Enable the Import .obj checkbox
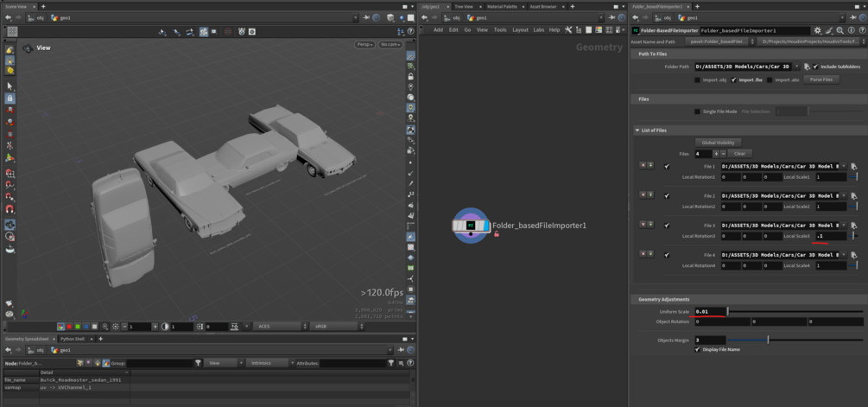The width and height of the screenshot is (868, 407). (698, 79)
